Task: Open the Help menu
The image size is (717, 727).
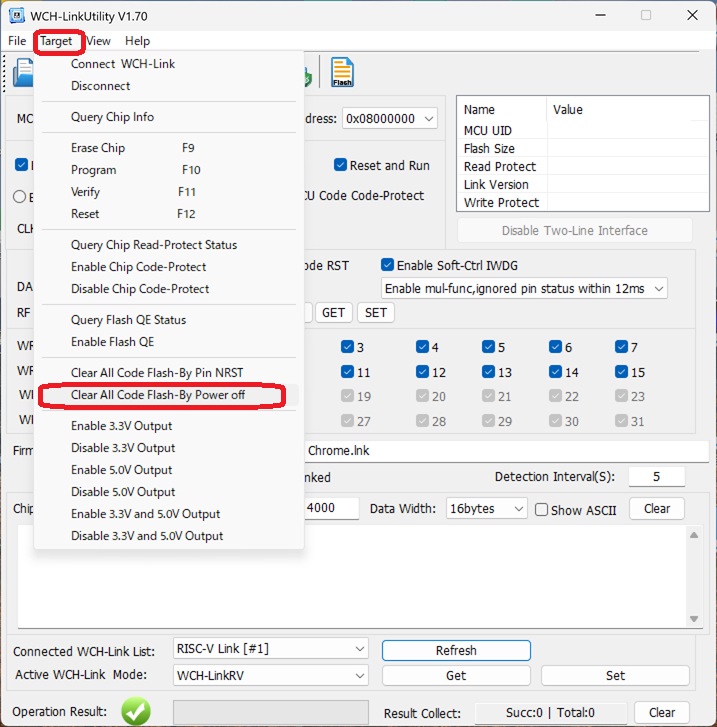Action: [x=137, y=41]
